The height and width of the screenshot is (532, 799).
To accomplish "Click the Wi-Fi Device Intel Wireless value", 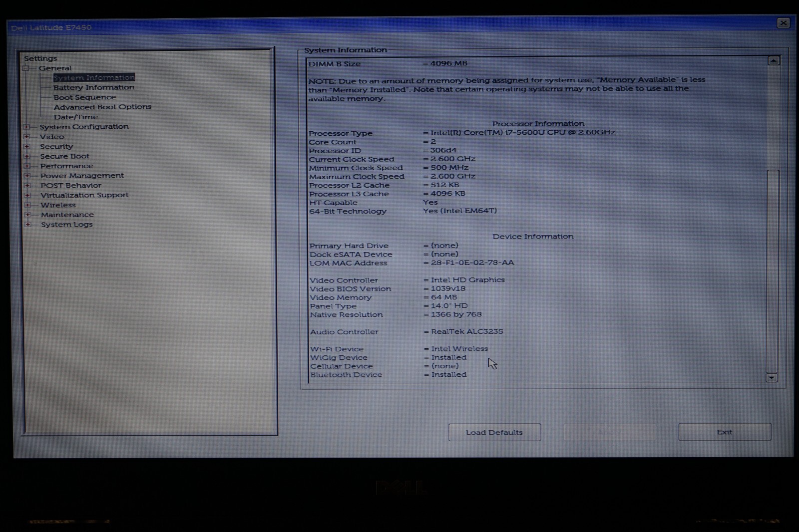I will pyautogui.click(x=460, y=349).
